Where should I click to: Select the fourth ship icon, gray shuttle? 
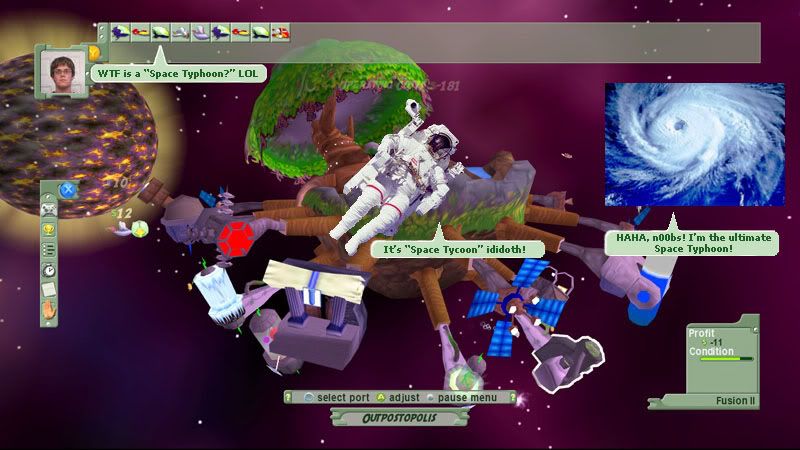click(180, 33)
